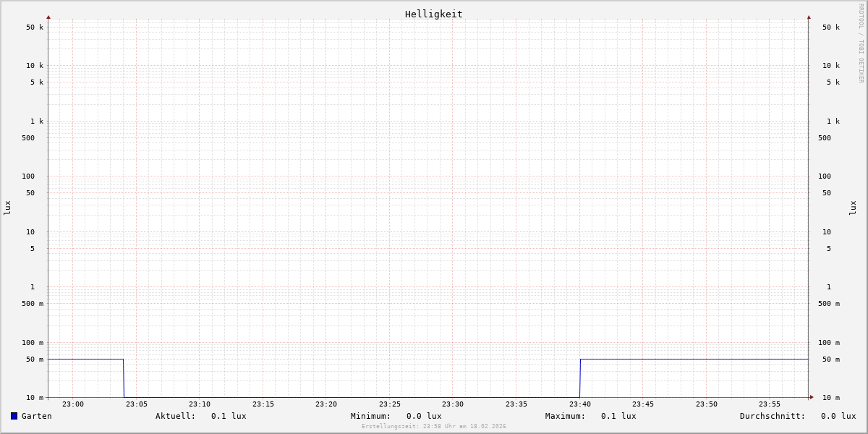
Task: Click the Aktuell label in the legend
Action: (176, 416)
